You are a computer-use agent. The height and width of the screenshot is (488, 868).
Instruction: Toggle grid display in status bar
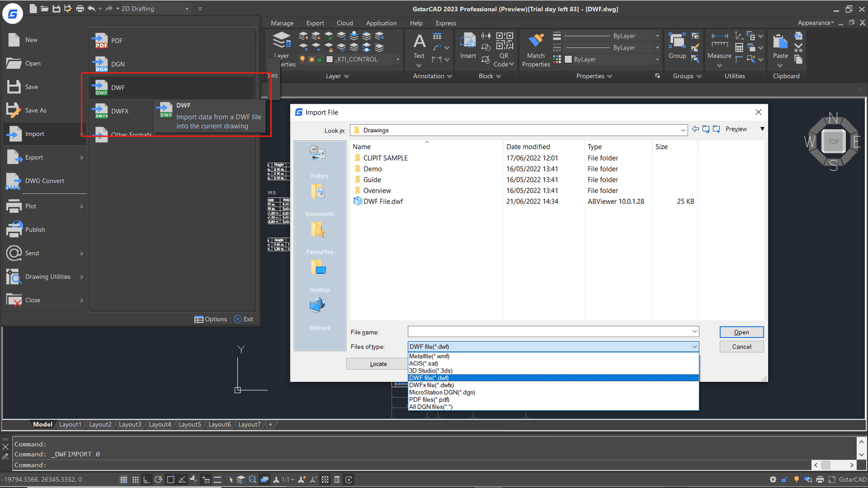[x=135, y=479]
